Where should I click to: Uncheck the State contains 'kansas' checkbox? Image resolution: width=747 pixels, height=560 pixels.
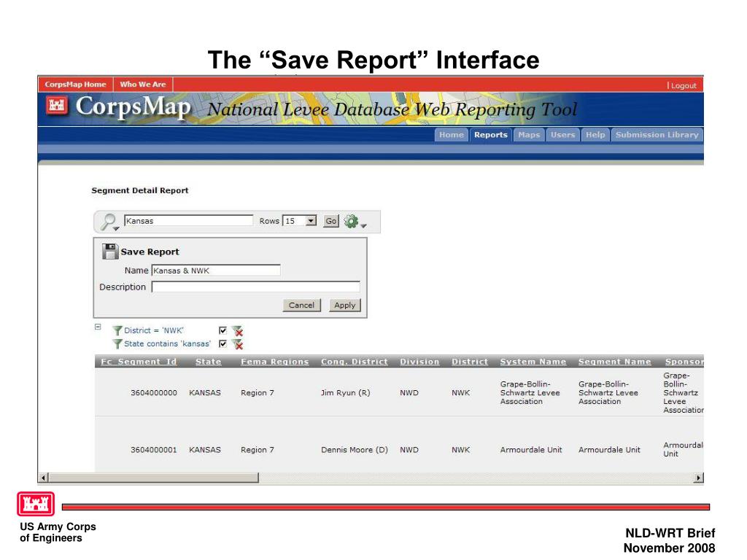(222, 344)
